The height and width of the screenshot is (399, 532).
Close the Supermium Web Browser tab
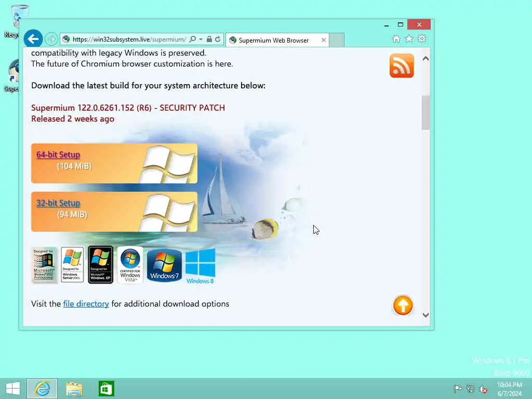click(x=323, y=40)
